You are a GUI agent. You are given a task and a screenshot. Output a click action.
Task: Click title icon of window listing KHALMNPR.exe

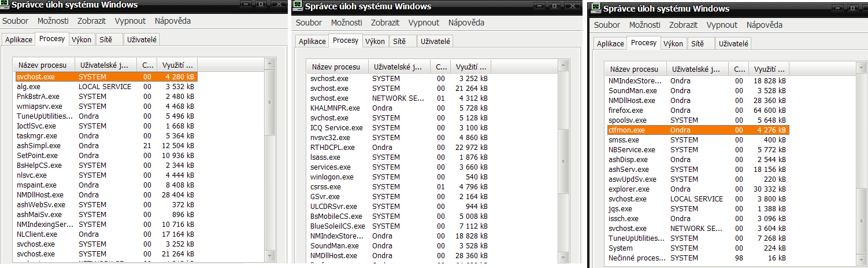[x=299, y=7]
